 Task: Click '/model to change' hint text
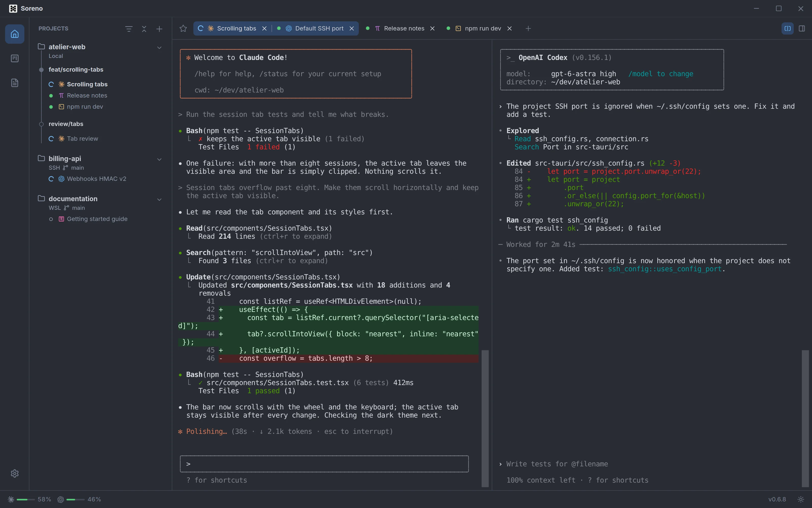coord(660,74)
